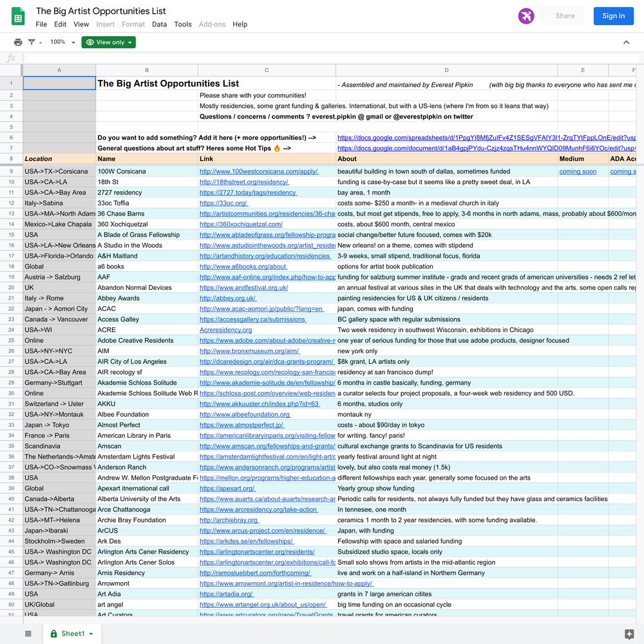
Task: Select cell residency at san francisco dump!
Action: 446,372
